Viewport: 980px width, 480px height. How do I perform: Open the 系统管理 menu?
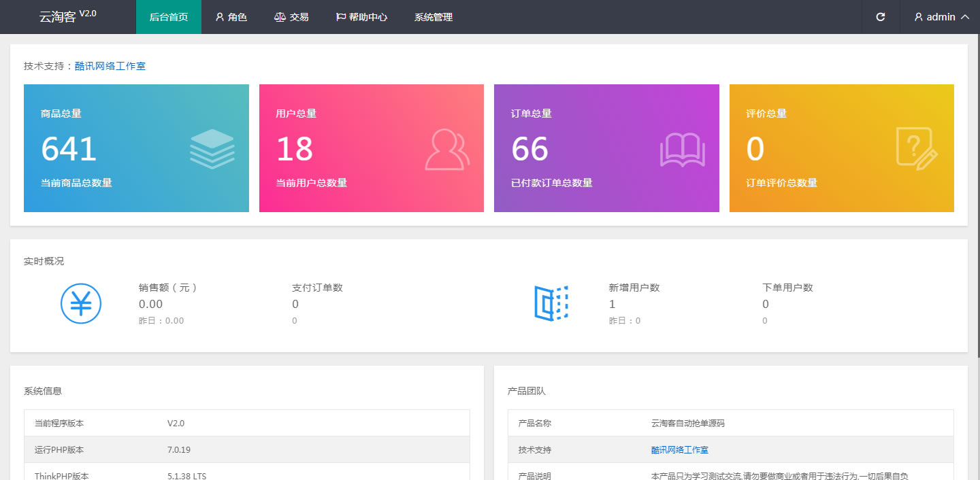point(434,17)
